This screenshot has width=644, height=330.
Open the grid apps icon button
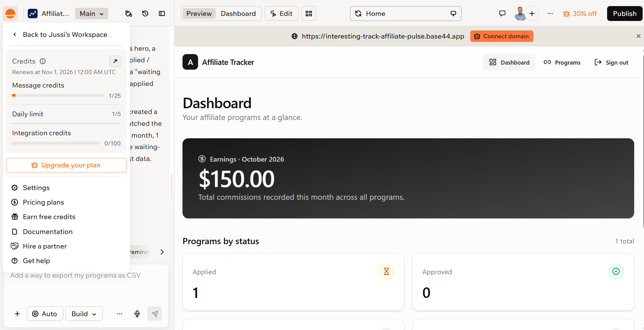tap(309, 14)
